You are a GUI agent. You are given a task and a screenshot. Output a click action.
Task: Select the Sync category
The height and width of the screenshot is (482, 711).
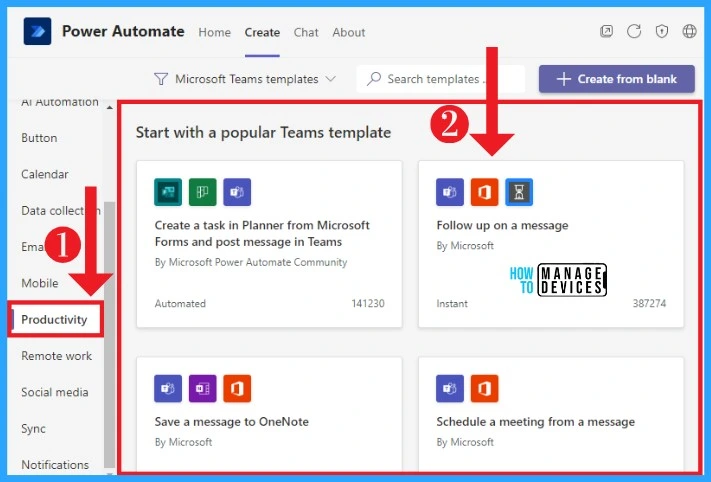tap(34, 428)
